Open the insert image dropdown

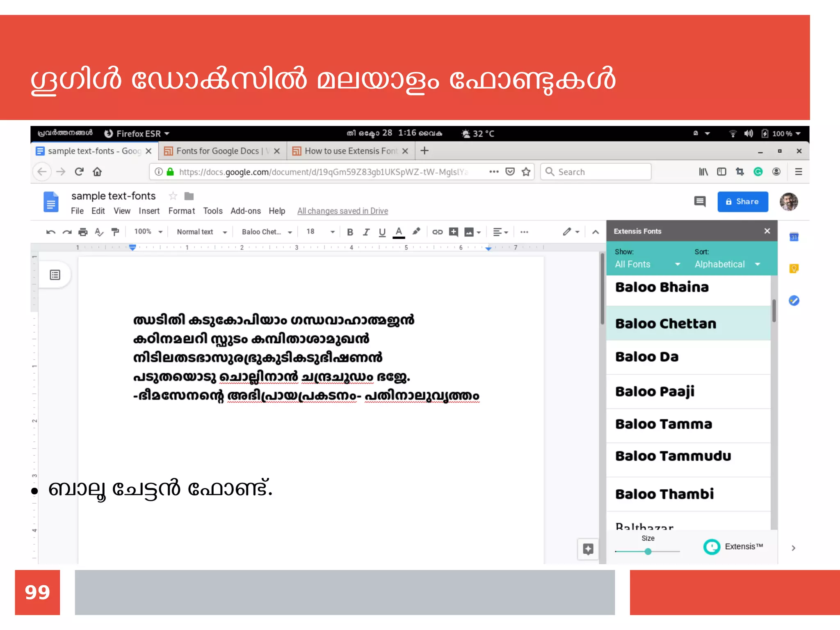(x=472, y=232)
